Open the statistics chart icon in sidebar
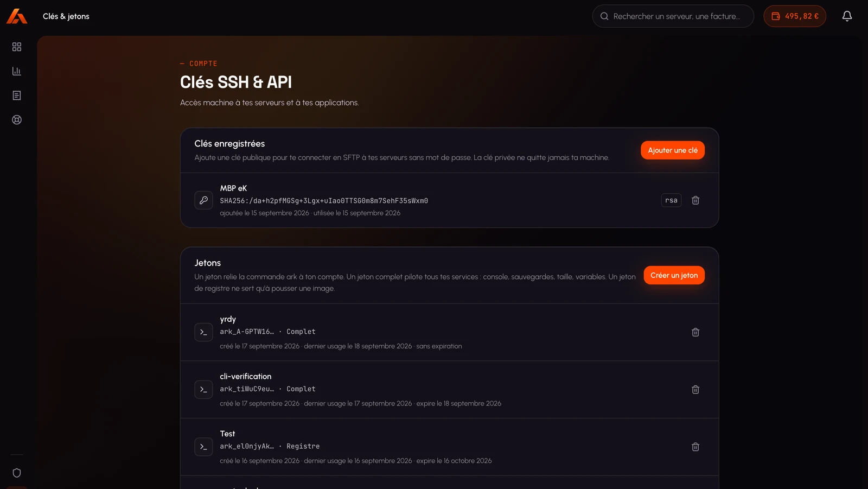 (x=17, y=71)
